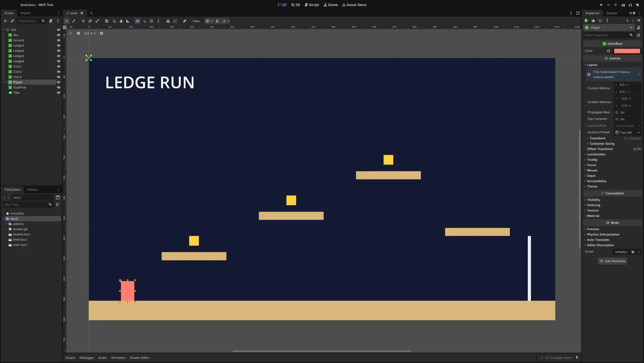Create a new resource in Inspector

[586, 21]
